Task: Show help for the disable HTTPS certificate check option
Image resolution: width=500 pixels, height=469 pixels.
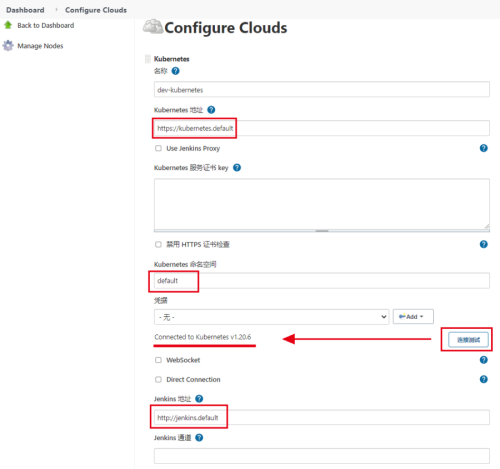Action: tap(483, 244)
